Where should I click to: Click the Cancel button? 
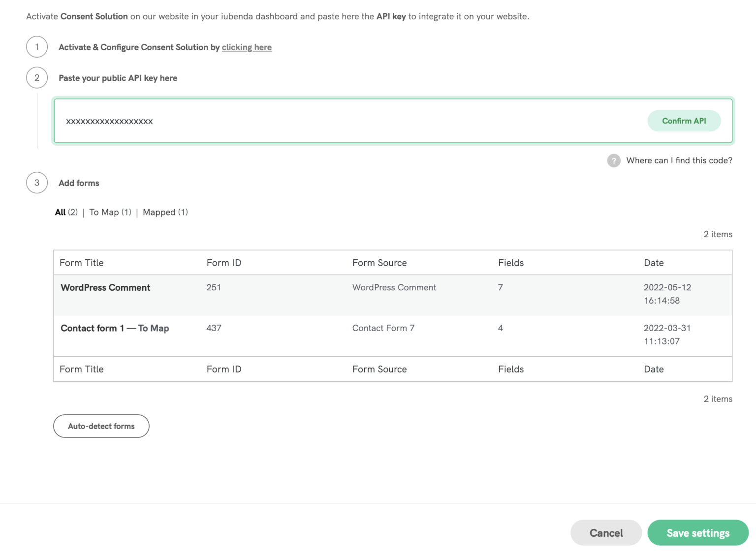(x=606, y=533)
